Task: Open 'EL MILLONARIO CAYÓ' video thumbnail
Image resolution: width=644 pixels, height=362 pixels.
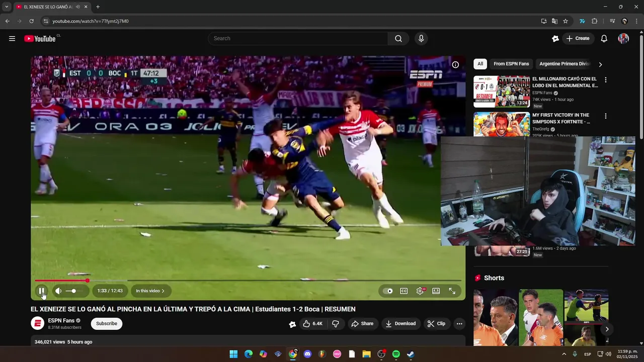Action: (x=502, y=92)
